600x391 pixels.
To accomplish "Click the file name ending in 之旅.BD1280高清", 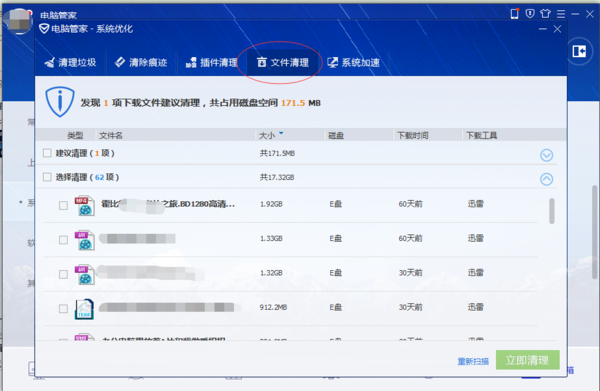I will (168, 204).
